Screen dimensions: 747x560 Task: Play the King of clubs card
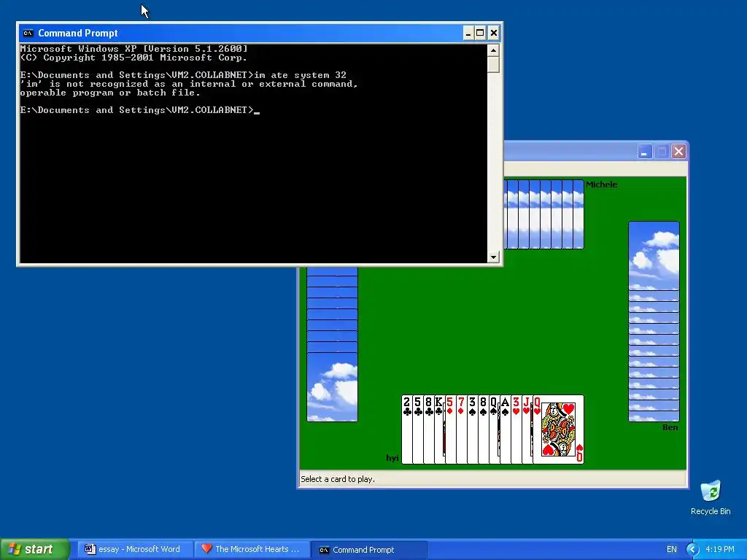tap(439, 429)
